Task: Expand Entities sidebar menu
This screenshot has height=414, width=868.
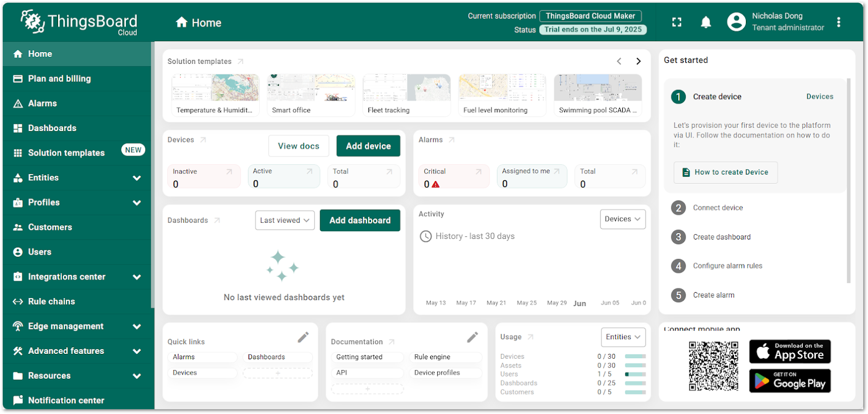Action: [x=137, y=178]
